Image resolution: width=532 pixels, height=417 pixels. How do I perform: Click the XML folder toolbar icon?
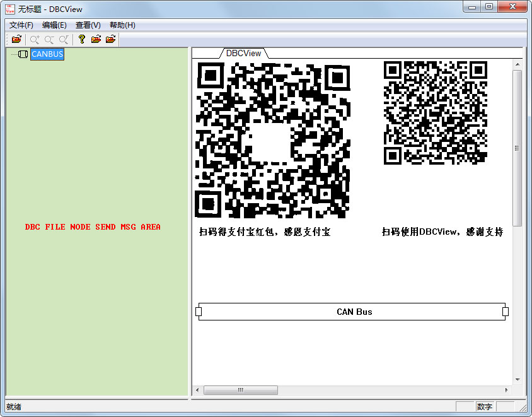pyautogui.click(x=96, y=39)
